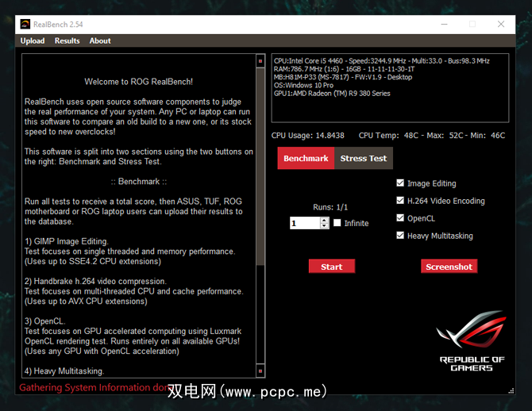Click the 'CPU:Intel Core i5 4460' line
The image size is (532, 411).
381,61
